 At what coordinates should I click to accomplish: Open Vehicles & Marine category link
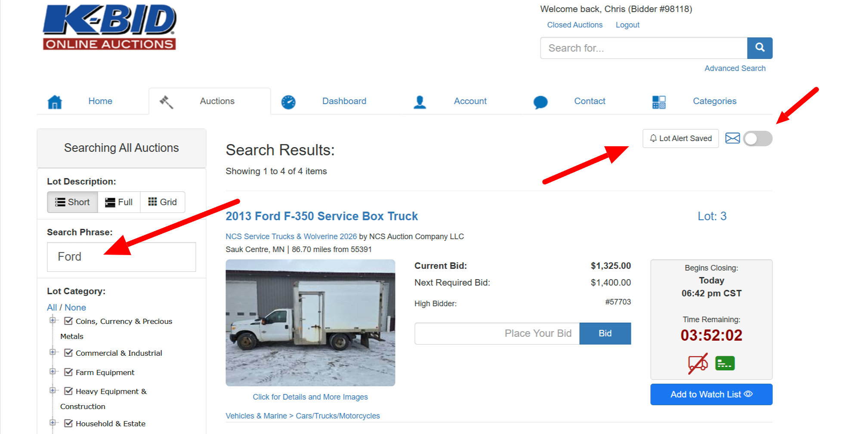coord(256,416)
